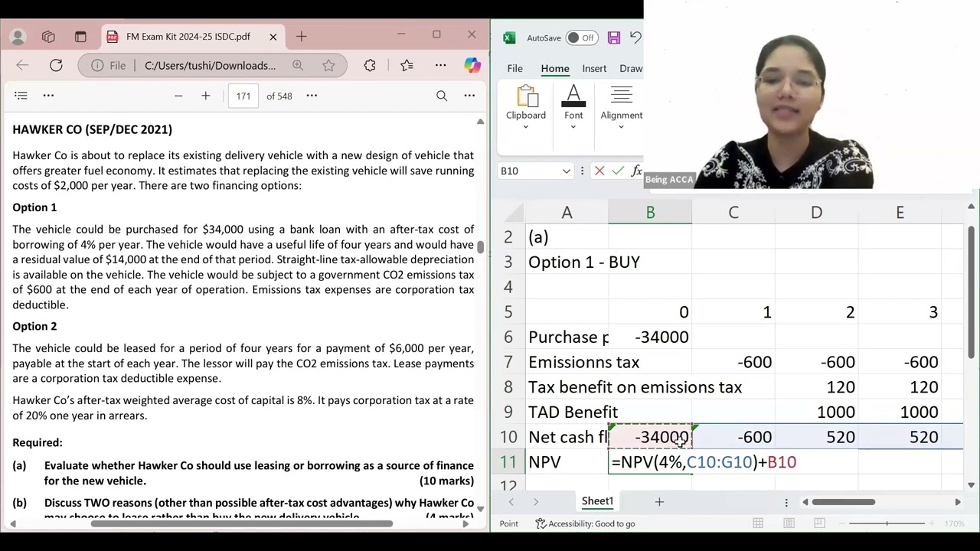Open the Favorites list icon
980x551 pixels.
[407, 66]
